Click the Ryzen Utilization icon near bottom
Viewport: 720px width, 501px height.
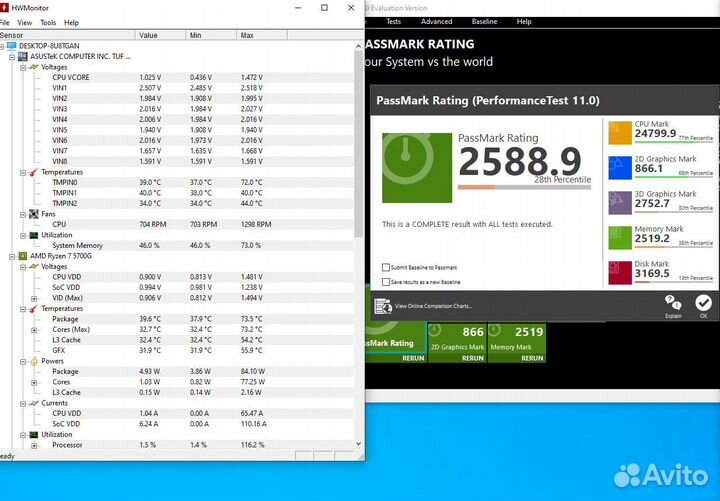[x=34, y=434]
